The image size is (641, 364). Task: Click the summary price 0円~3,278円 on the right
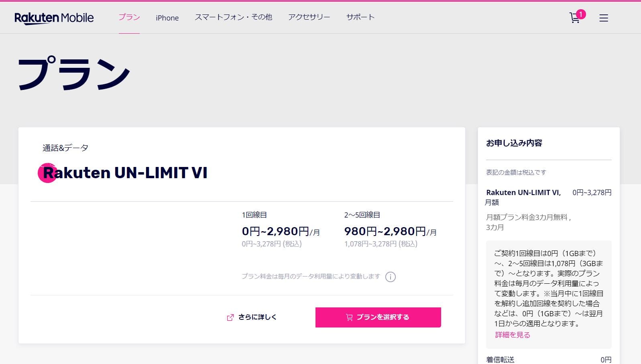pyautogui.click(x=592, y=193)
